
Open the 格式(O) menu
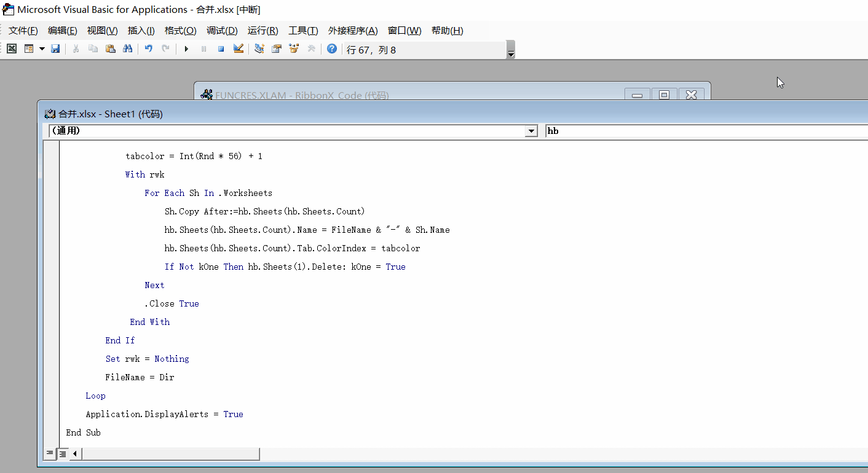[181, 31]
